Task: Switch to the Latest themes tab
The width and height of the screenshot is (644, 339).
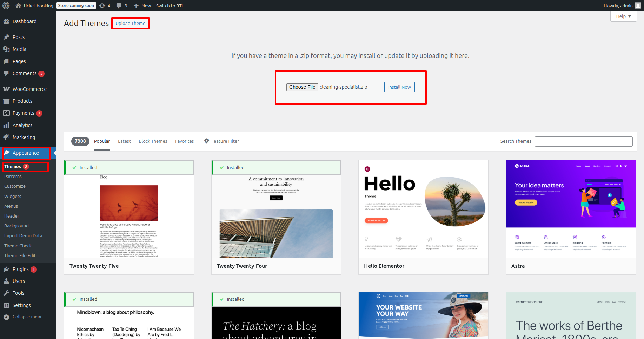Action: tap(124, 141)
